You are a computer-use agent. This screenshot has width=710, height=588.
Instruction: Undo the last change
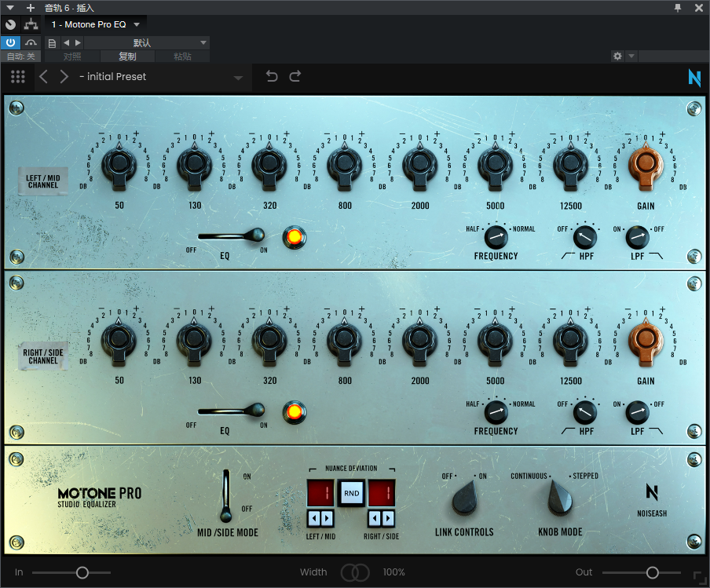(272, 76)
